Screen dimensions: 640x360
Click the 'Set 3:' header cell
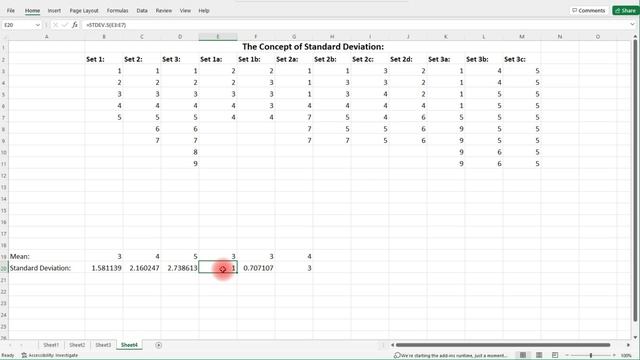pos(180,59)
